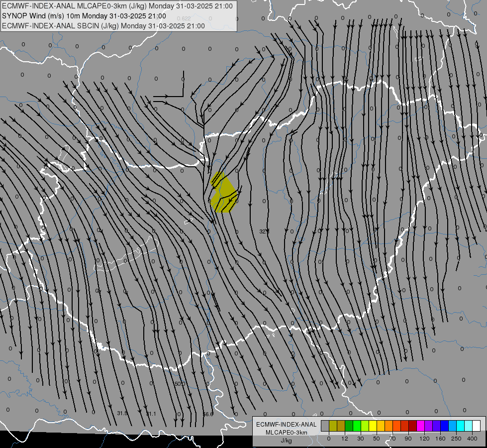The height and width of the screenshot is (448, 487).
Task: Click the '400' tick label on the legend
Action: pos(472,439)
